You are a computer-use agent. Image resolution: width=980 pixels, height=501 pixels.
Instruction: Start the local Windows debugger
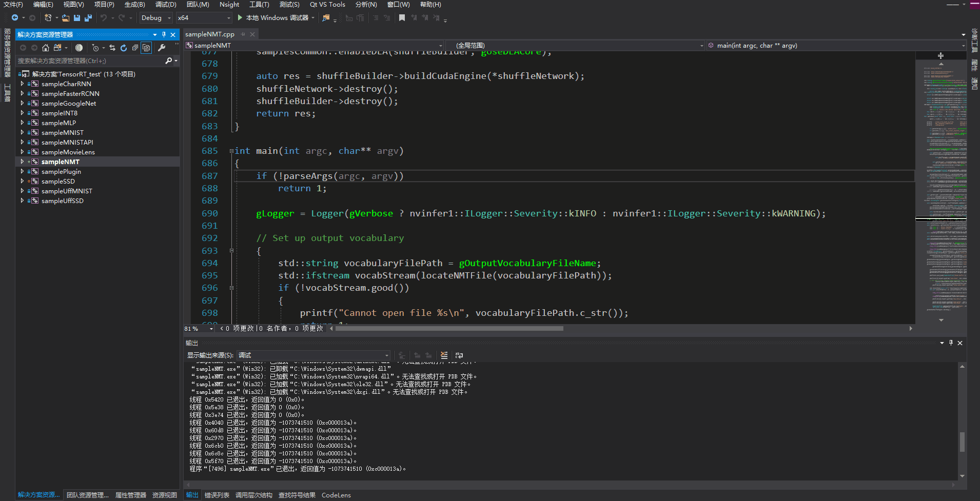pyautogui.click(x=273, y=18)
